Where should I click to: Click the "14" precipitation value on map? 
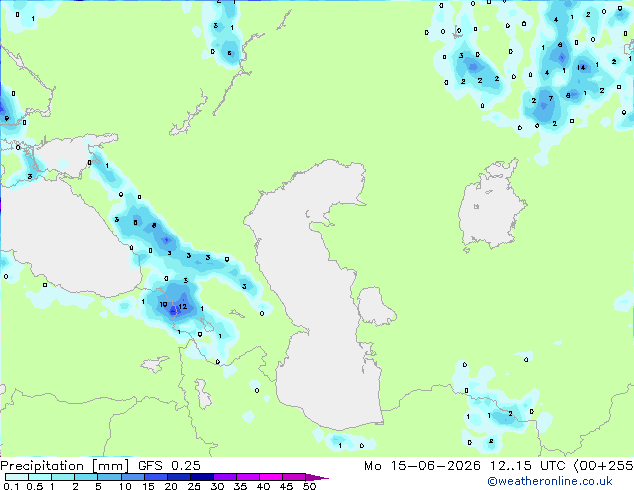[x=581, y=68]
